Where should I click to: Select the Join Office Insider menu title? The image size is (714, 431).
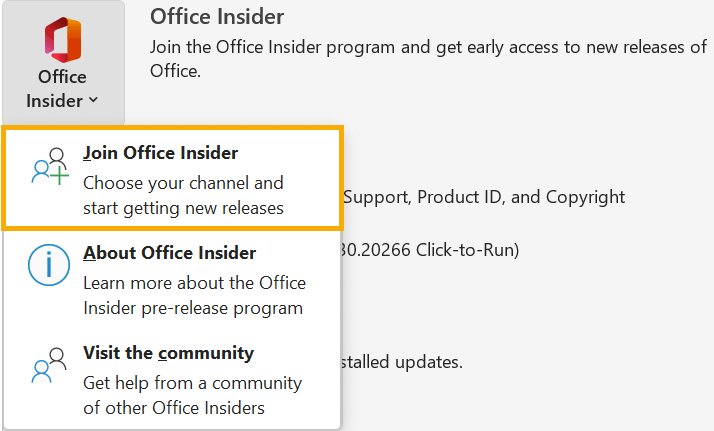160,153
